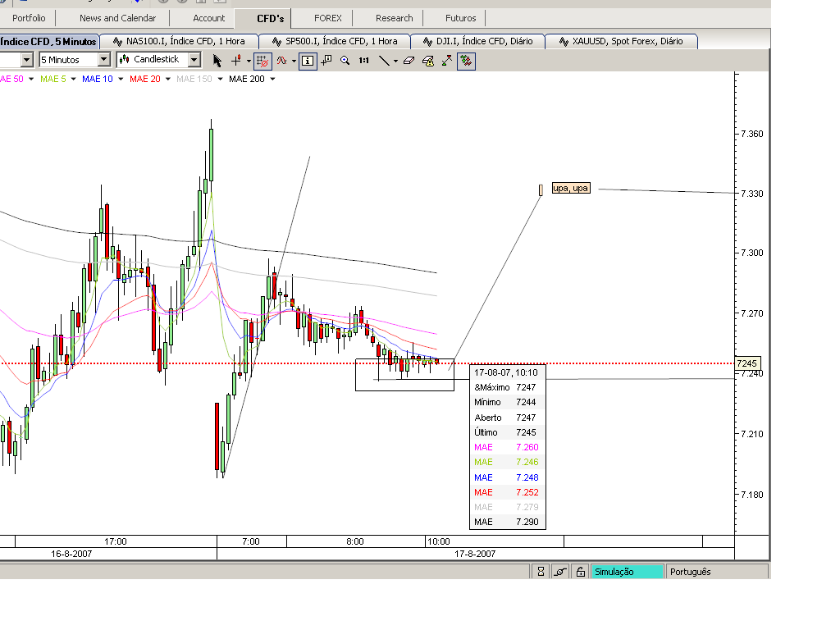
Task: Click the crosshair with data window icon
Action: point(326,61)
